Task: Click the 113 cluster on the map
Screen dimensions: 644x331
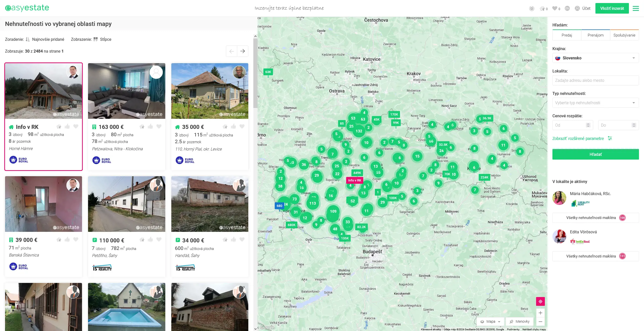Action: click(x=313, y=203)
